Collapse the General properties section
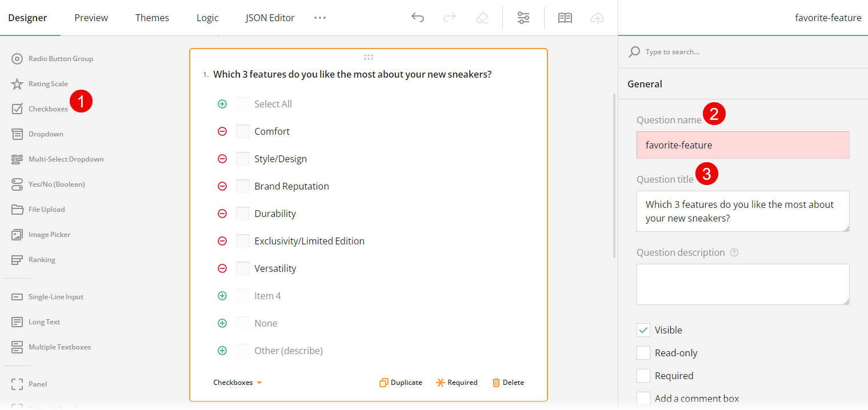 click(645, 83)
